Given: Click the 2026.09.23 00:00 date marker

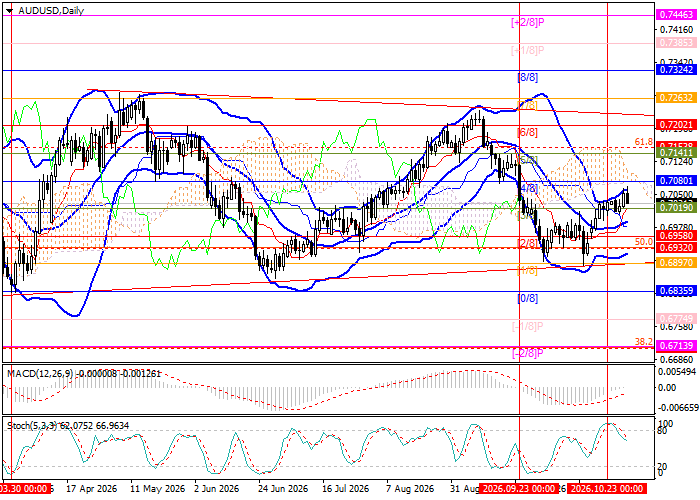Looking at the screenshot, I should pyautogui.click(x=520, y=488).
